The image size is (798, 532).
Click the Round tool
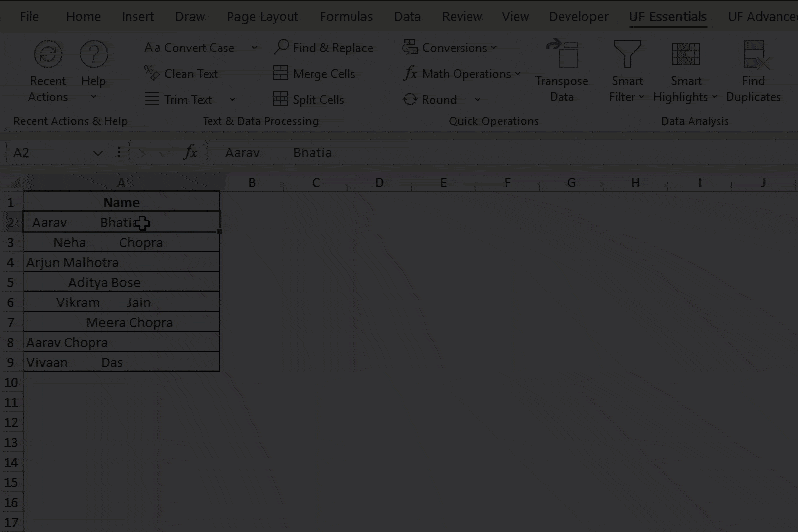pos(430,100)
